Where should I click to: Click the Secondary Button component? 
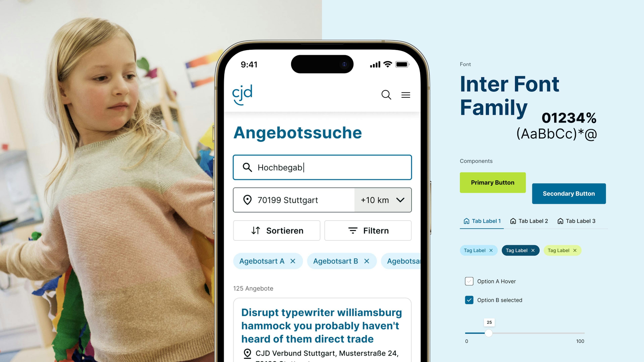pyautogui.click(x=569, y=194)
